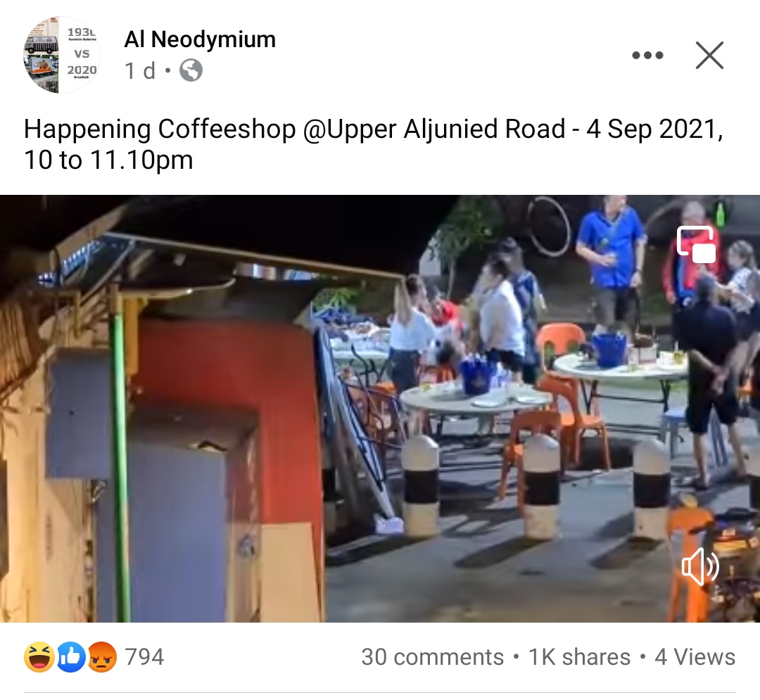The width and height of the screenshot is (760, 700).
Task: Open the 1 d timestamp link
Action: click(140, 71)
